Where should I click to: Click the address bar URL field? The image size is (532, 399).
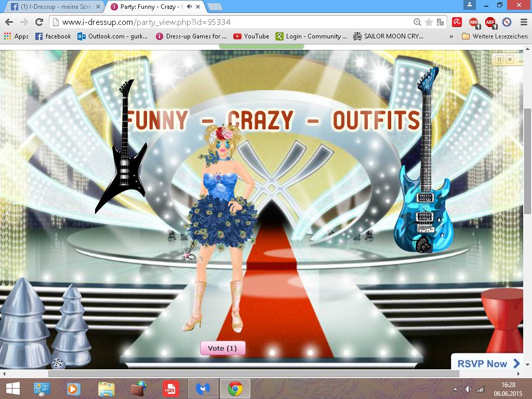click(x=234, y=22)
